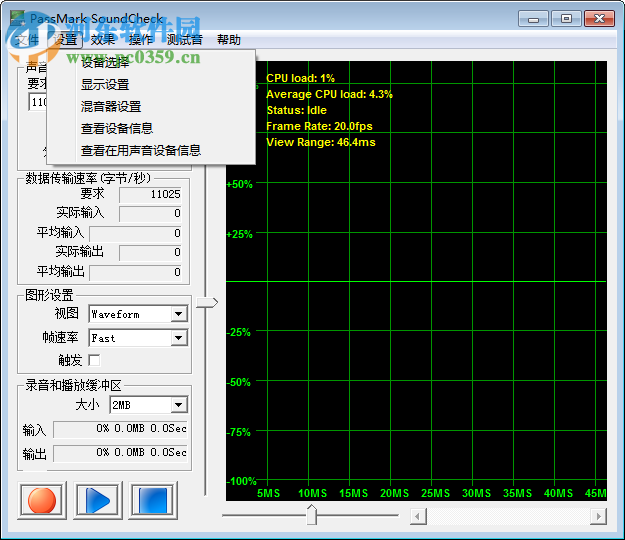
Task: Click the blue stop button
Action: [x=153, y=501]
